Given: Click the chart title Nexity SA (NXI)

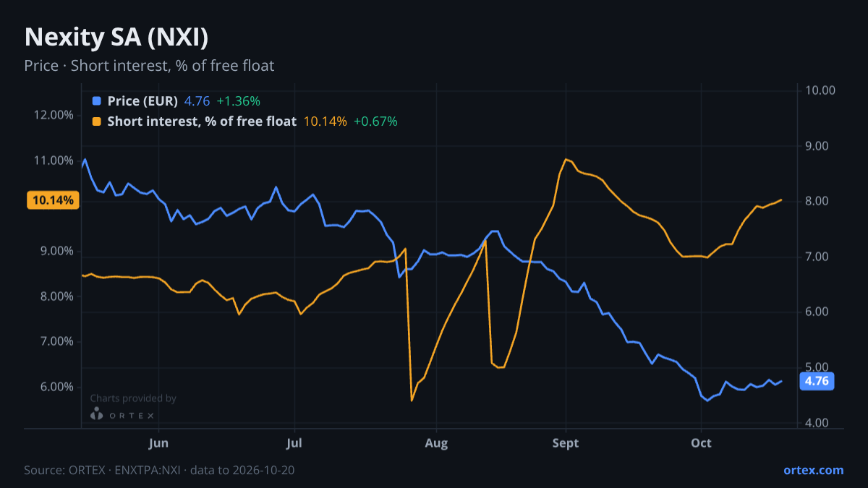Looking at the screenshot, I should [116, 37].
